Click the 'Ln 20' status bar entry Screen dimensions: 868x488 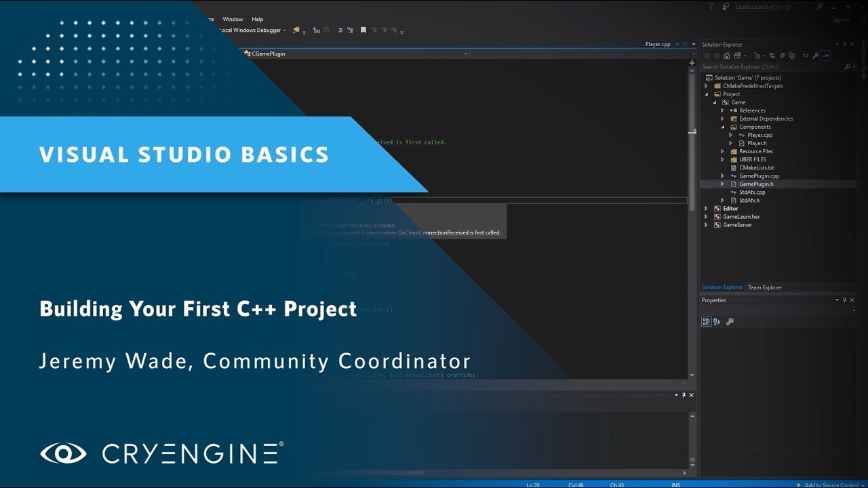coord(534,485)
